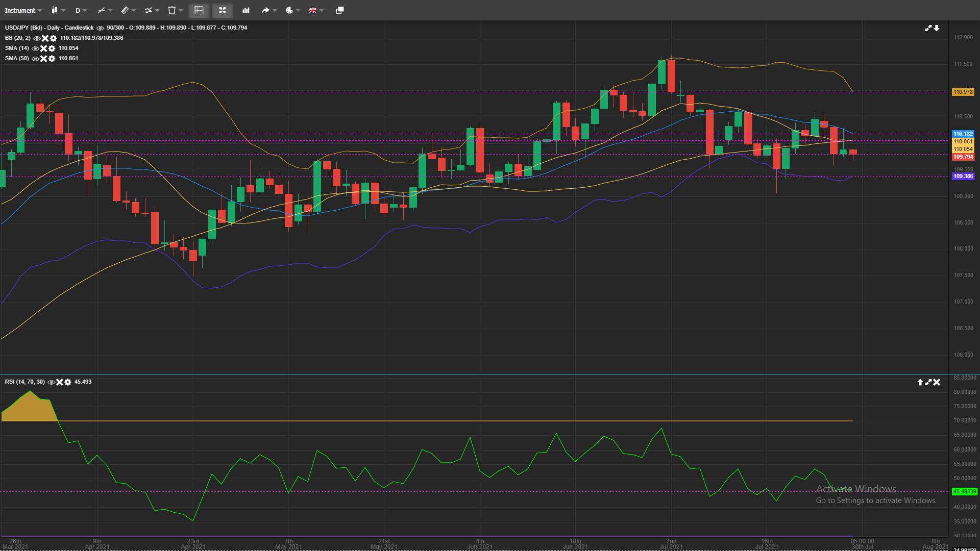This screenshot has height=551, width=980.
Task: Click the share arrow icon
Action: click(x=265, y=10)
